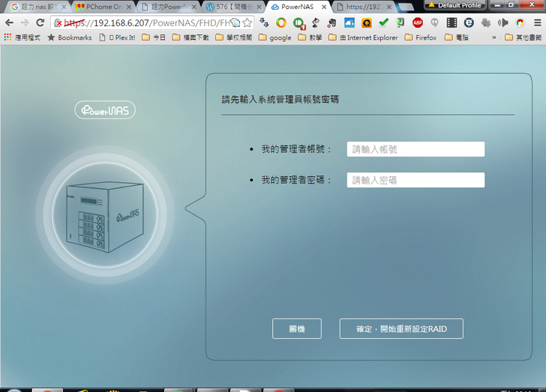The height and width of the screenshot is (392, 546).
Task: Reload the current page
Action: tap(40, 23)
